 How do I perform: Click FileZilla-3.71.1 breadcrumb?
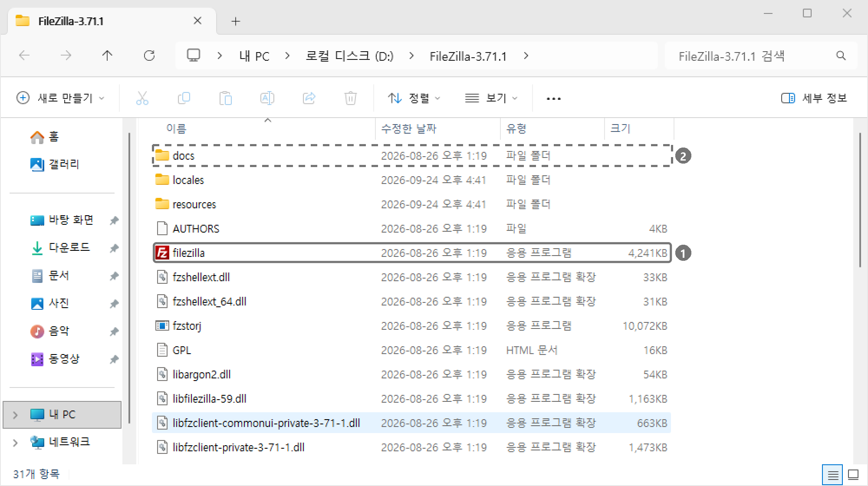(468, 56)
